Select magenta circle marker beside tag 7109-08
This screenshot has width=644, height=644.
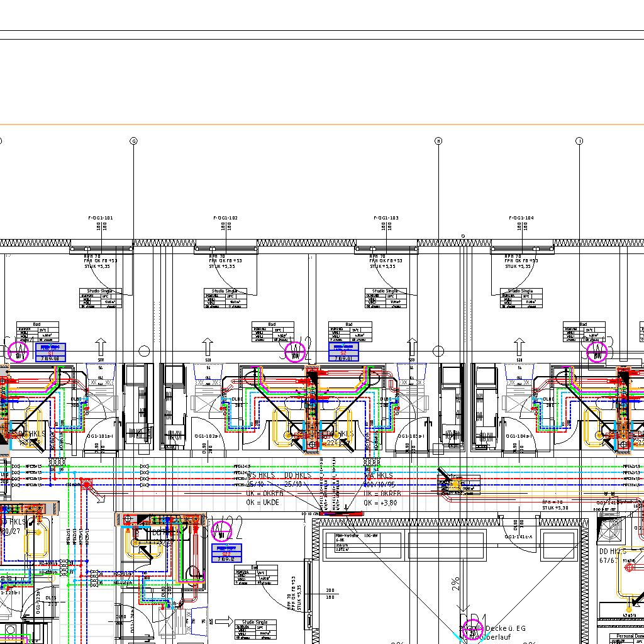point(19,352)
